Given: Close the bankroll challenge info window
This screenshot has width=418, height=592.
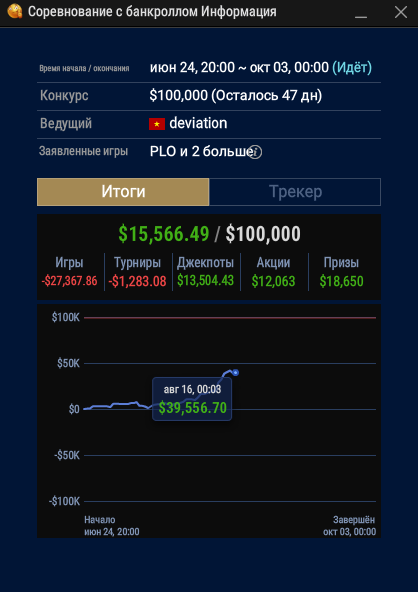Looking at the screenshot, I should point(401,12).
